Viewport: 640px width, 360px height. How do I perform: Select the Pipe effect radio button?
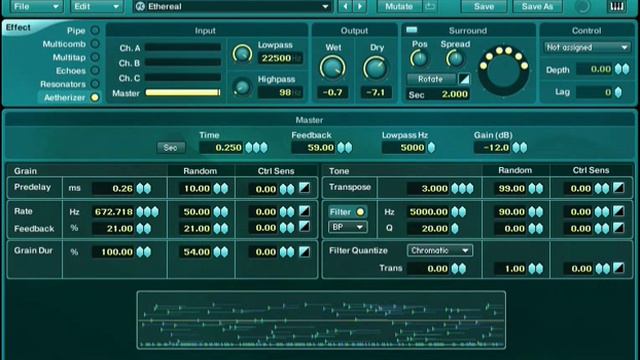95,30
